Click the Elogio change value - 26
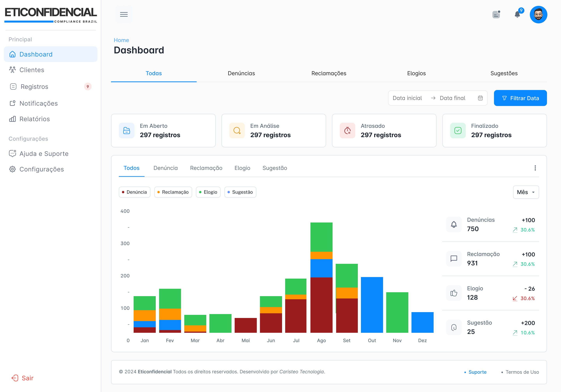The height and width of the screenshot is (392, 561). click(529, 289)
